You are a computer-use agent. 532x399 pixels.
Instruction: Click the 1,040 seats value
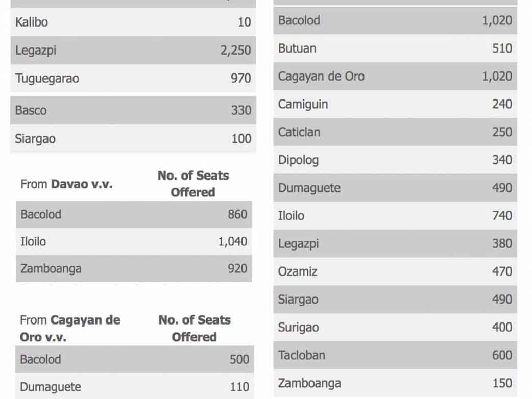[232, 242]
